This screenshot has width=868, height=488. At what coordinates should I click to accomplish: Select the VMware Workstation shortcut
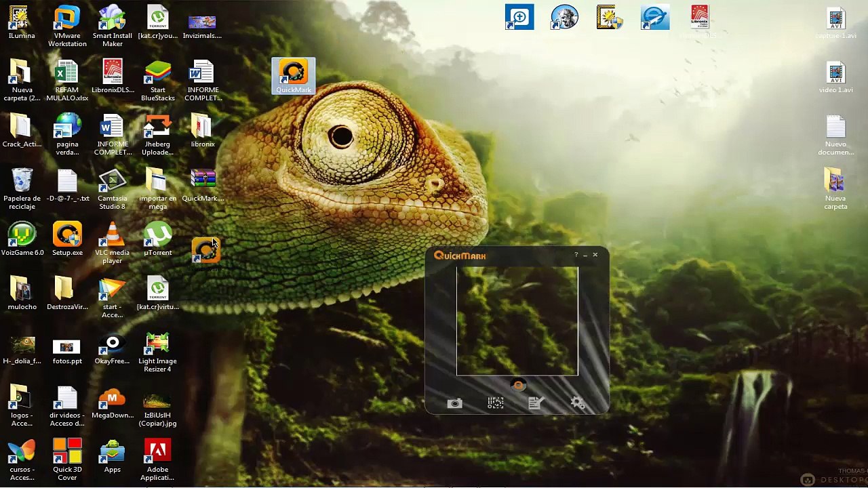[x=67, y=26]
